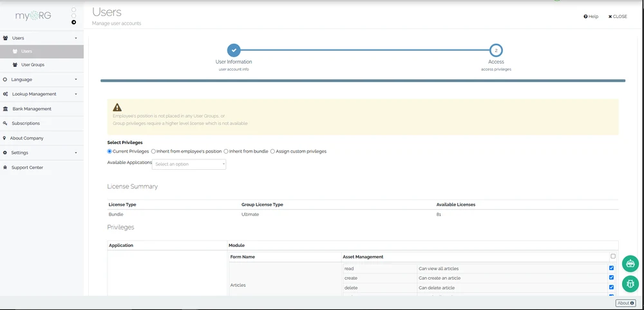The height and width of the screenshot is (310, 644).
Task: Click the Bank Management building icon
Action: (5, 109)
